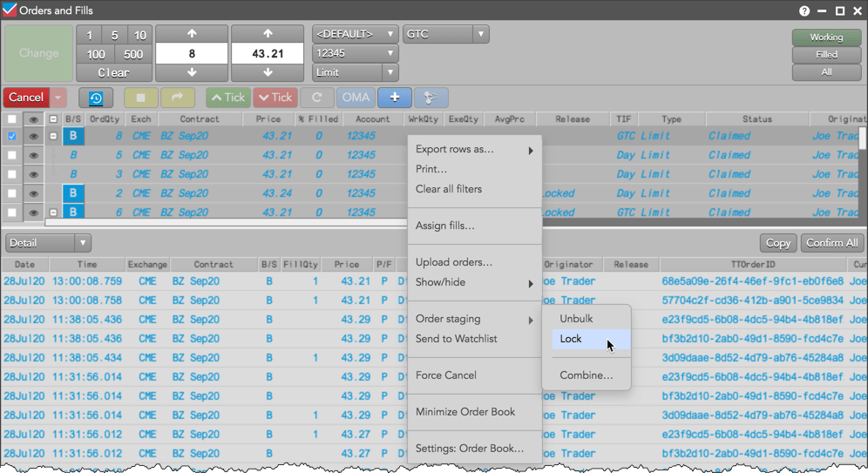
Task: Collapse all rows with header minus expander
Action: (53, 119)
